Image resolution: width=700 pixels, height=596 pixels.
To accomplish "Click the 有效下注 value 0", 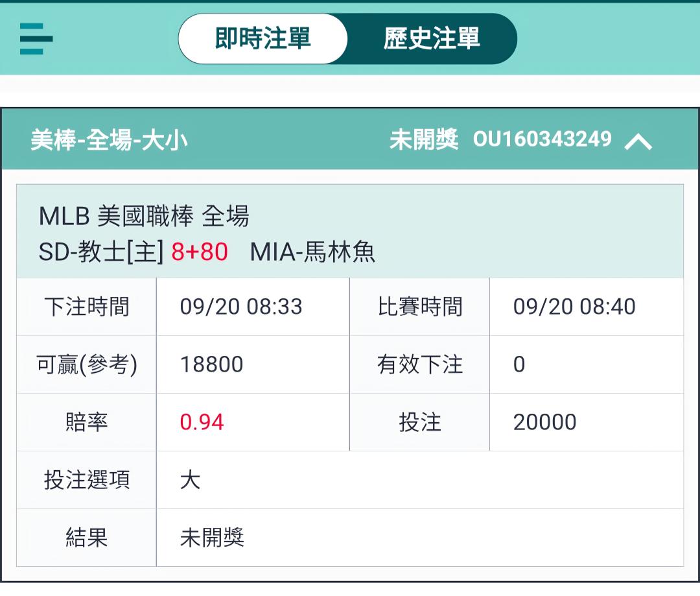I will tap(519, 364).
